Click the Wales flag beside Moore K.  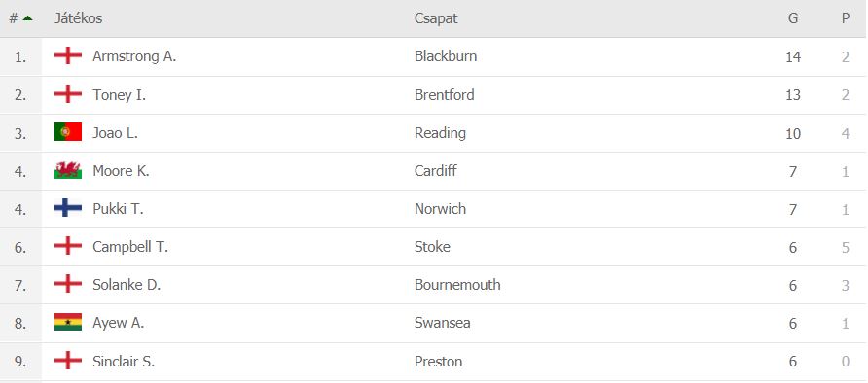click(x=68, y=170)
